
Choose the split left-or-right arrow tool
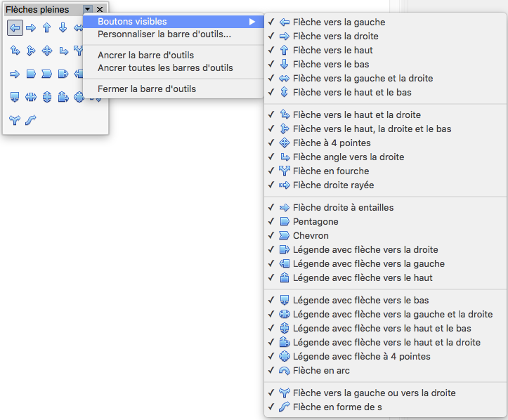pyautogui.click(x=15, y=120)
